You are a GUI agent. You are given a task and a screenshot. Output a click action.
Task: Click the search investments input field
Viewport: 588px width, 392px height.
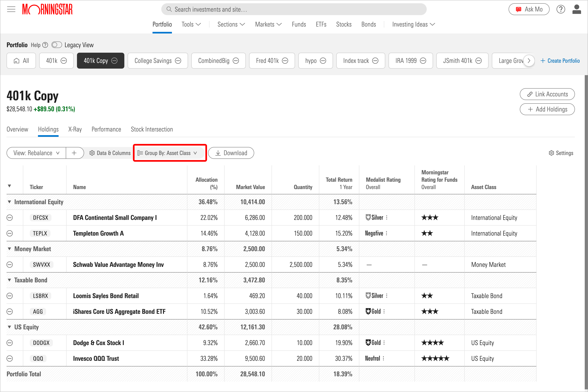click(294, 9)
